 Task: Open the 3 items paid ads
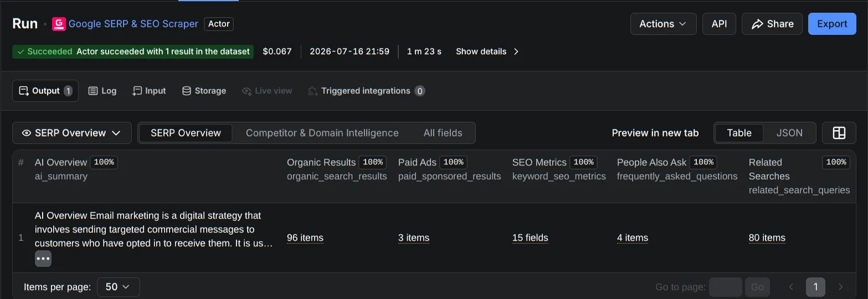point(414,238)
